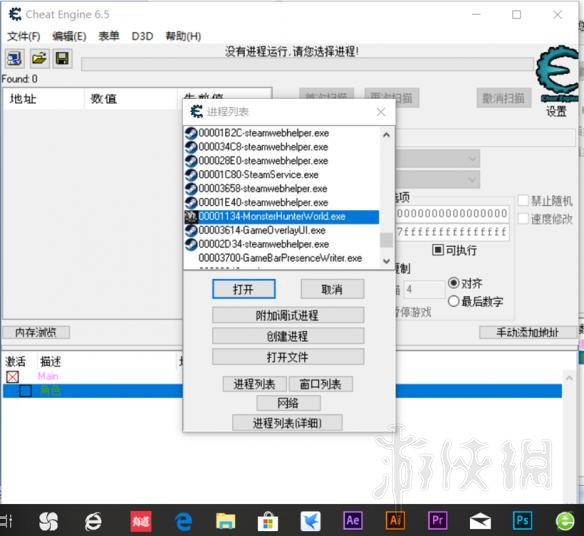Screen dimensions: 584x536
Task: Select 00001134-MonsterHunterWorld.exe process
Action: coord(282,216)
